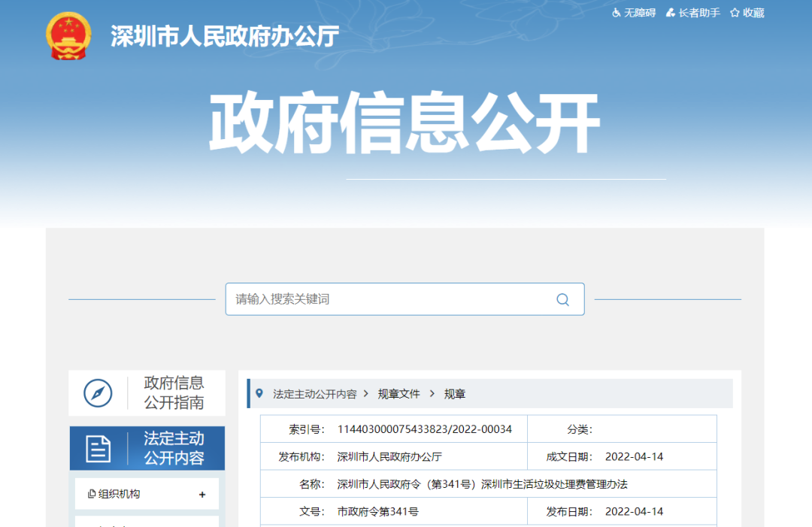This screenshot has height=527, width=812.
Task: Select the 法定主动公开内容 sidebar section
Action: [174, 448]
